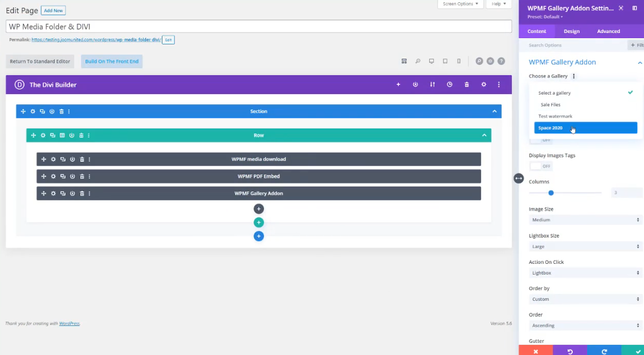Click the Divi Builder portability arrows icon
644x355 pixels.
(433, 84)
